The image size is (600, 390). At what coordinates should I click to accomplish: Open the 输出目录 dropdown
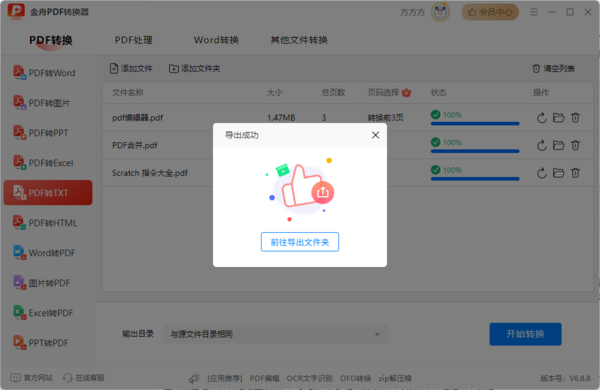coord(276,334)
